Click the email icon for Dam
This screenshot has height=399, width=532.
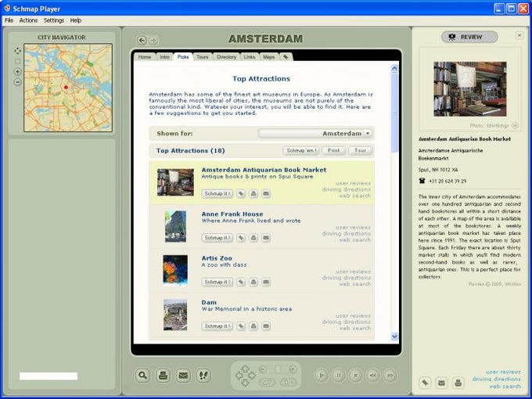coord(266,326)
